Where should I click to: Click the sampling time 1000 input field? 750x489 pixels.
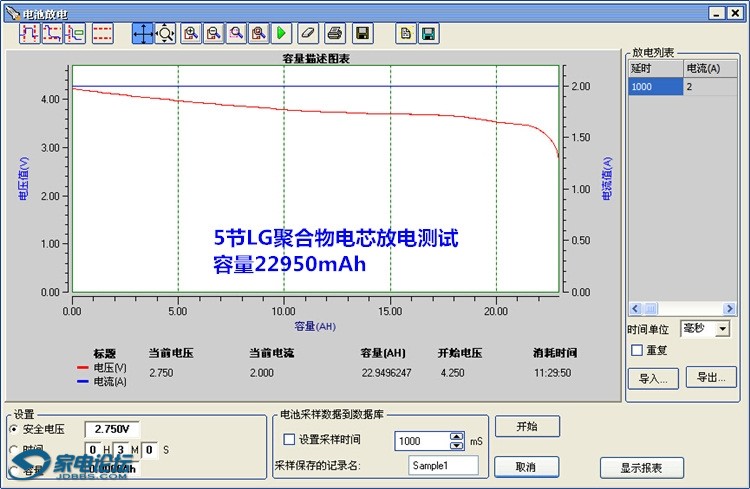coord(423,441)
